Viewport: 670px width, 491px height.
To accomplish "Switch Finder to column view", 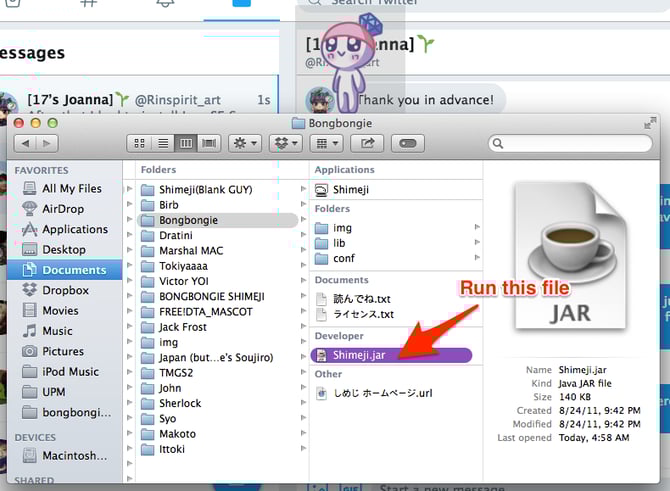I will click(186, 143).
